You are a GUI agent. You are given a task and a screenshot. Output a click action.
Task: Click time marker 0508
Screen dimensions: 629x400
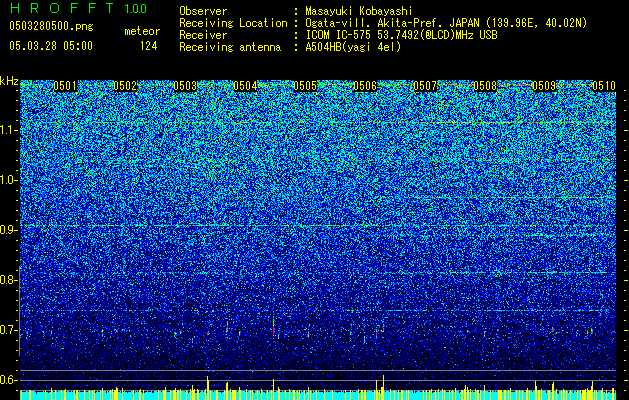(485, 86)
